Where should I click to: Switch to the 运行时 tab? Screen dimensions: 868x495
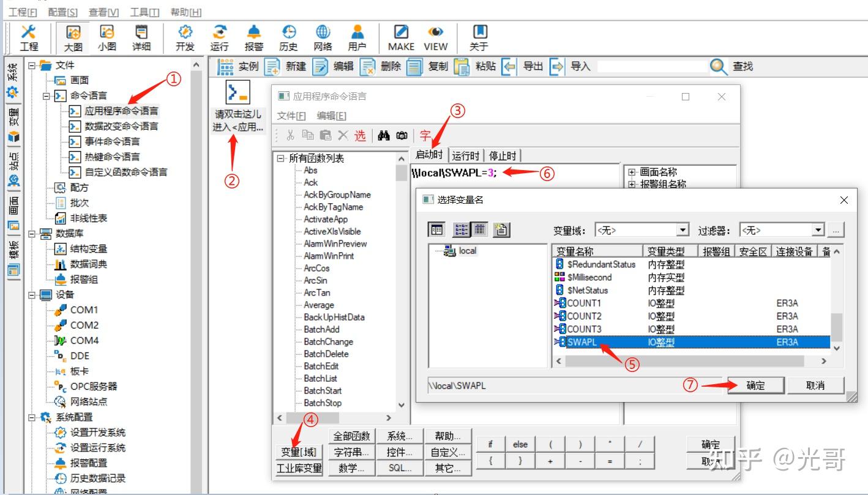pyautogui.click(x=465, y=155)
